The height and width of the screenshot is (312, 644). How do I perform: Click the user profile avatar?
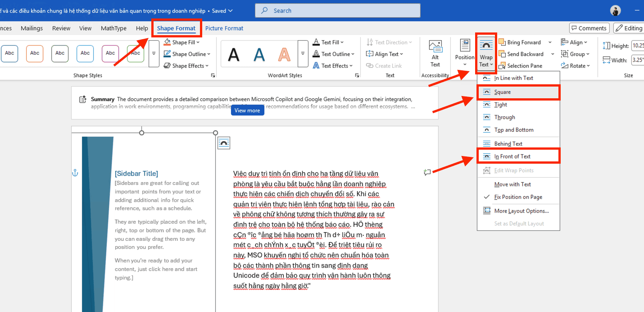pyautogui.click(x=616, y=10)
